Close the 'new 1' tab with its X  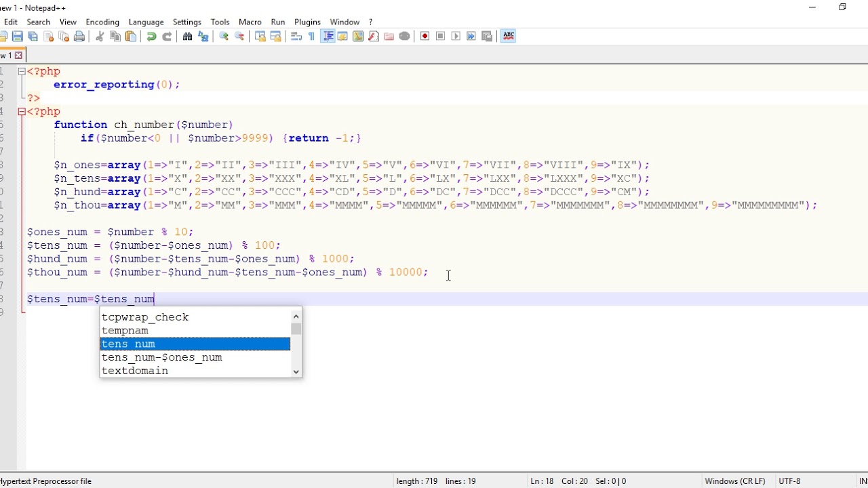(x=18, y=56)
